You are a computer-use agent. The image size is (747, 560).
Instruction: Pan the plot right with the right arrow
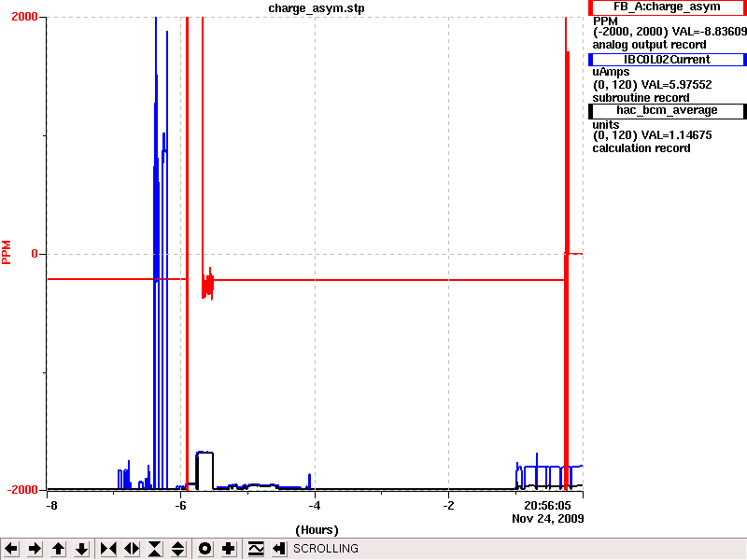[35, 549]
